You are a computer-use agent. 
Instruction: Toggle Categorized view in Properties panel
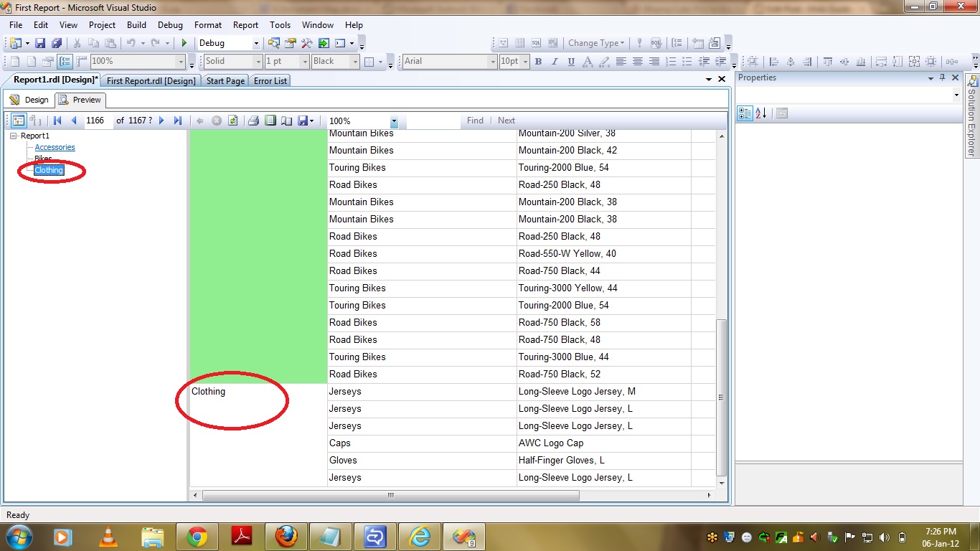click(744, 113)
